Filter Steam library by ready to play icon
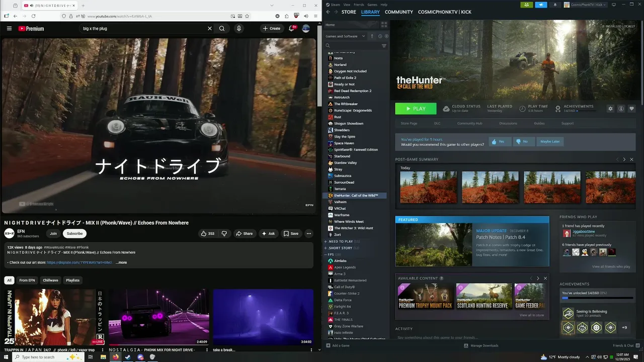Screen dimensions: 644x362 click(x=386, y=36)
